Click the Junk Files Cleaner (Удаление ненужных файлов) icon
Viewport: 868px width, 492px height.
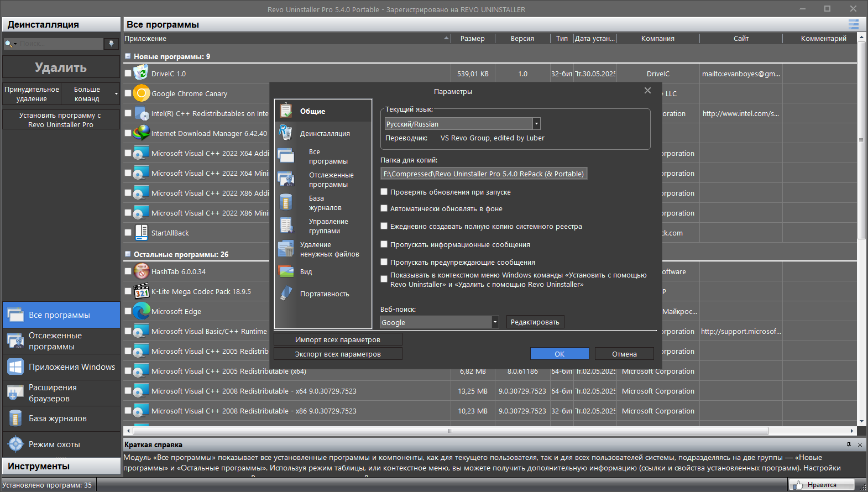click(x=286, y=249)
